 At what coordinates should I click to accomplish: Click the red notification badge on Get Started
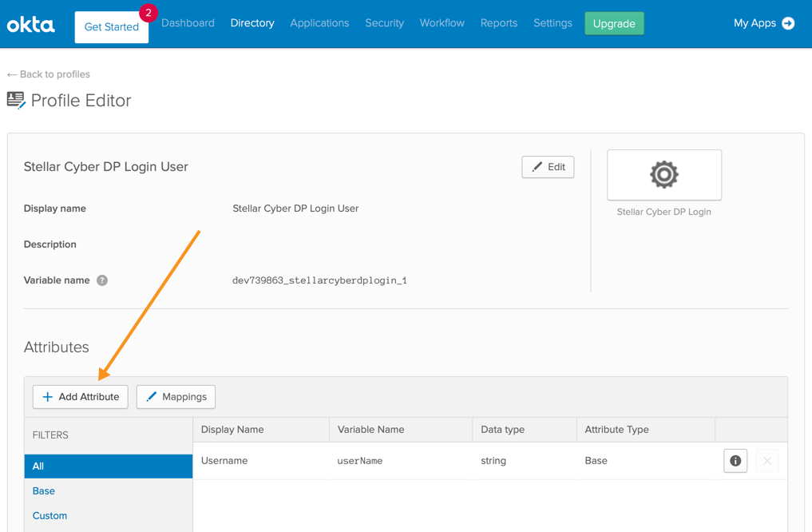(x=148, y=13)
